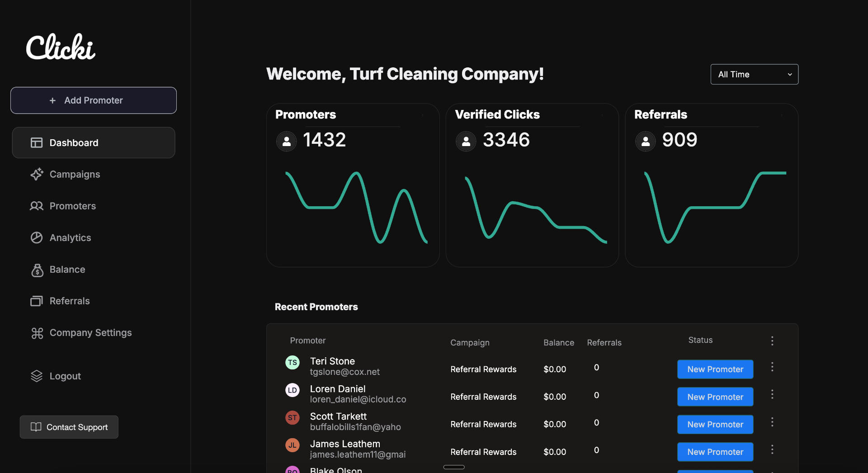This screenshot has width=868, height=473.
Task: Go to the Promoters page
Action: 72,206
